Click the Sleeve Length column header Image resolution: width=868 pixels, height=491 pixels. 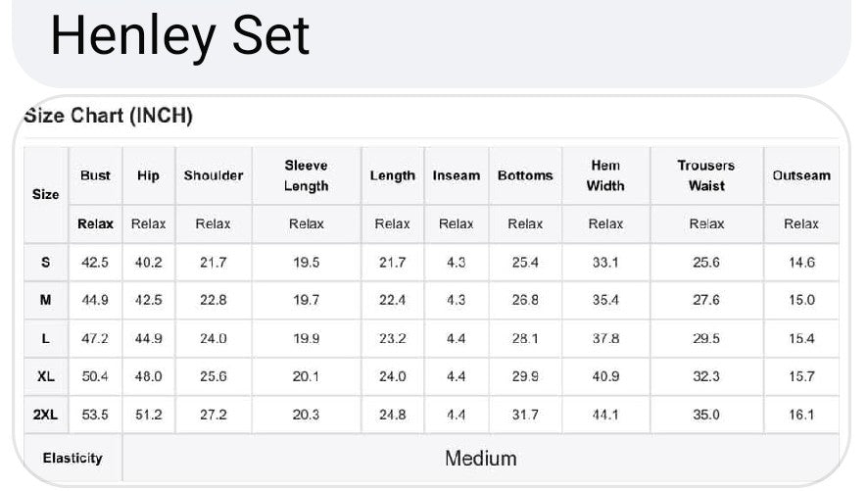click(x=306, y=175)
